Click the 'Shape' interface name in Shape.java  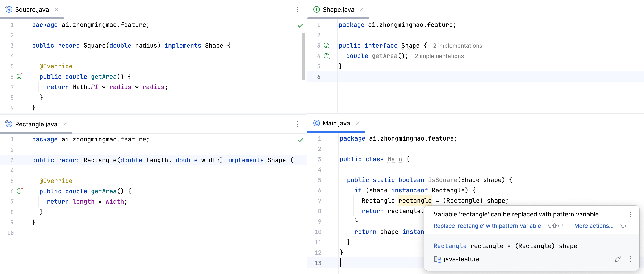pyautogui.click(x=410, y=45)
